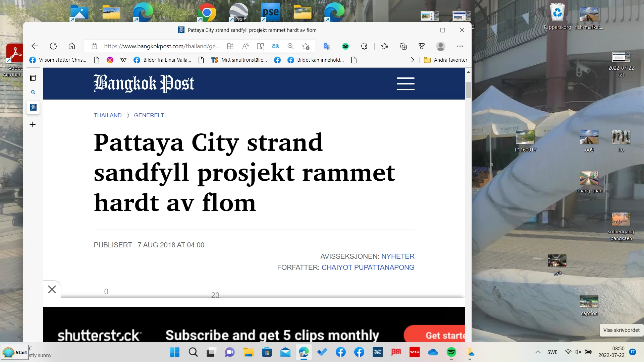Open zoom control in address bar
644x362 pixels.
(x=290, y=46)
